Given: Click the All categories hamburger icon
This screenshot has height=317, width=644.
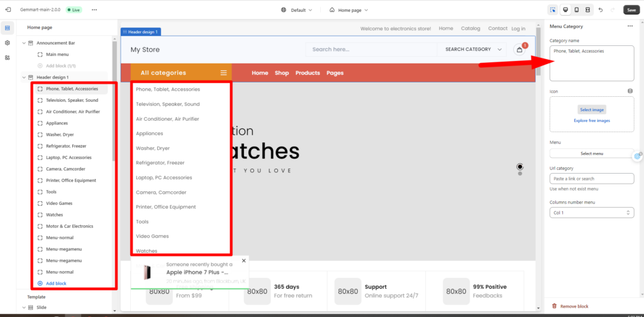Looking at the screenshot, I should (223, 73).
